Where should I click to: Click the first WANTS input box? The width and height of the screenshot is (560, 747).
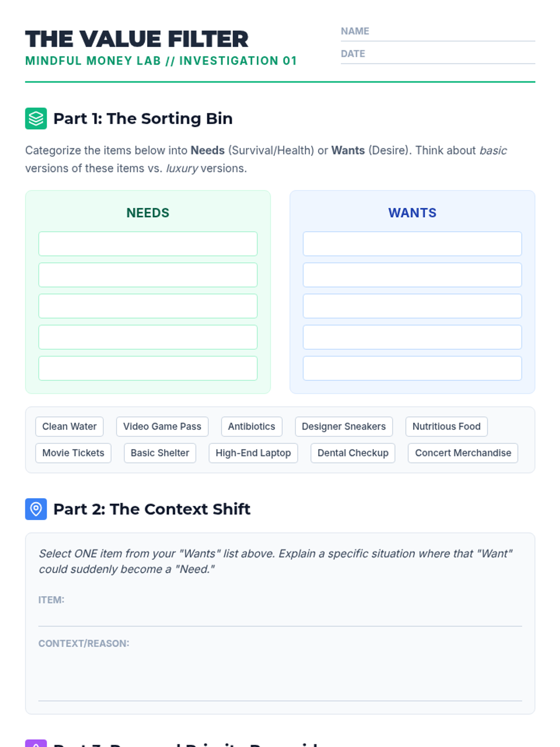tap(413, 244)
